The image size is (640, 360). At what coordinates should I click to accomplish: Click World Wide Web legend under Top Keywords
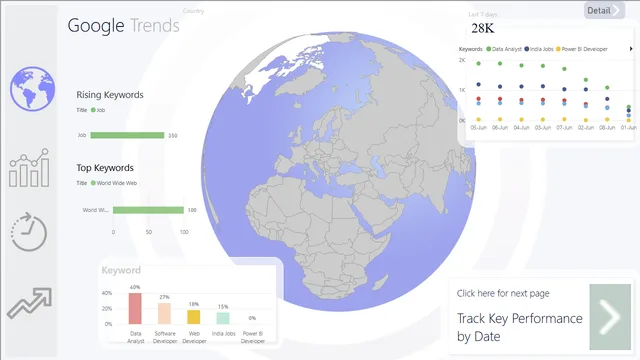(x=114, y=183)
